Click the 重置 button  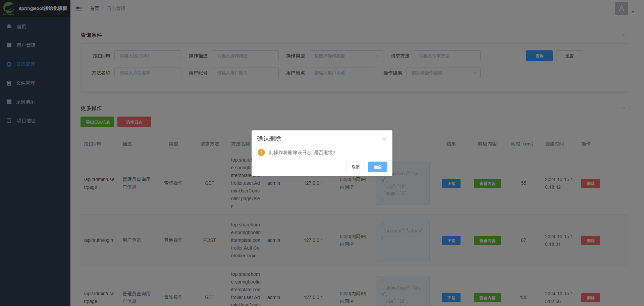[570, 56]
